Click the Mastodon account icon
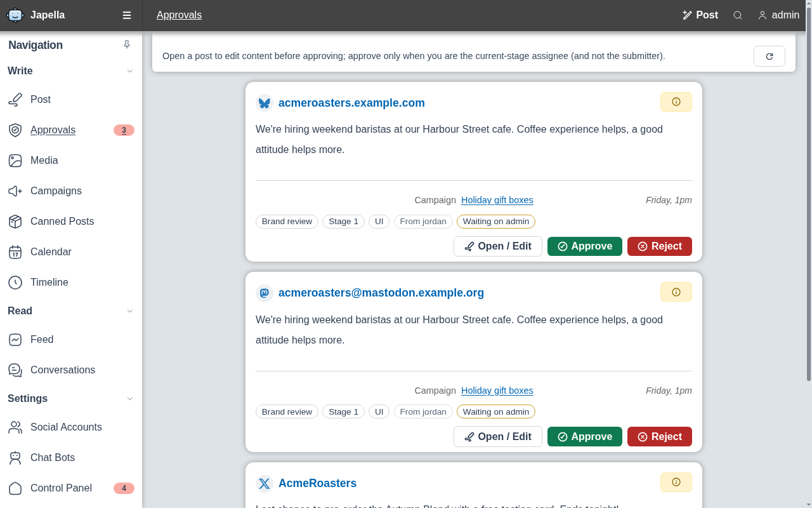Image resolution: width=812 pixels, height=508 pixels. click(265, 293)
